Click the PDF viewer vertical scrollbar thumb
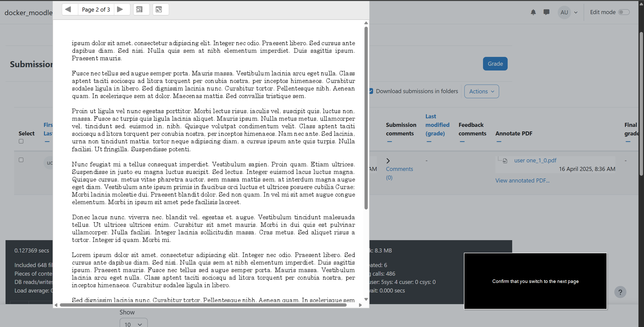644x327 pixels. [x=366, y=118]
